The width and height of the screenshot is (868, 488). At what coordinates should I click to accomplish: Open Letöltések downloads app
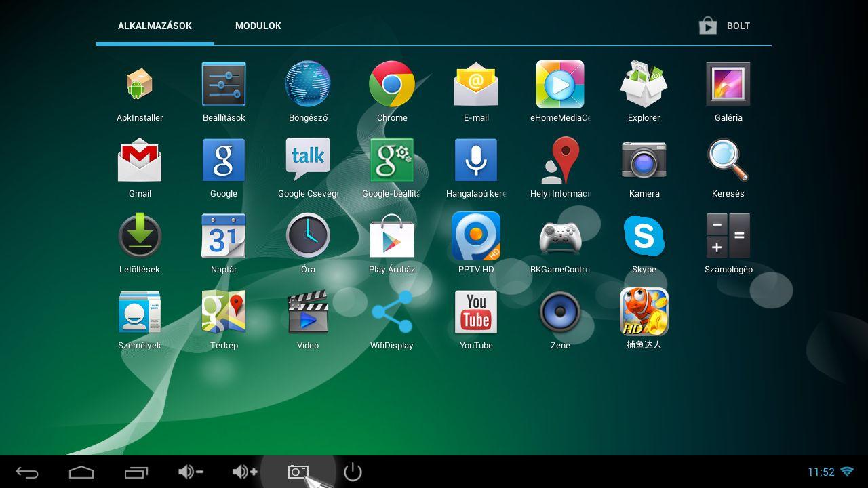pos(140,237)
